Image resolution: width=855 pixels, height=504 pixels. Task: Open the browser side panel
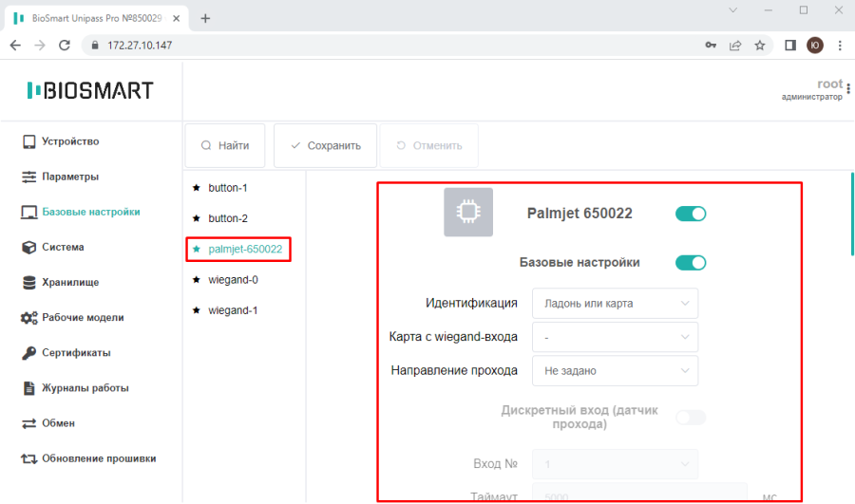[x=790, y=46]
